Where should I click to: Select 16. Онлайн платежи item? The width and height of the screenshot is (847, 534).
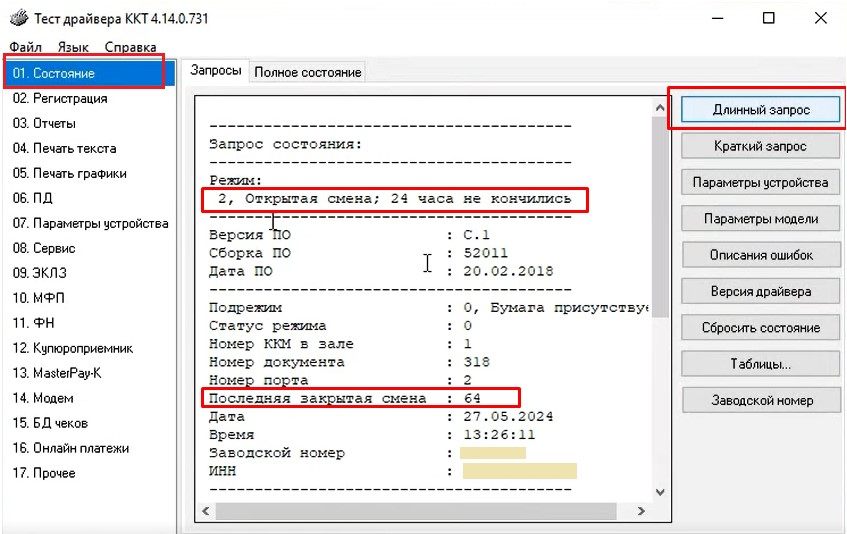click(x=71, y=448)
